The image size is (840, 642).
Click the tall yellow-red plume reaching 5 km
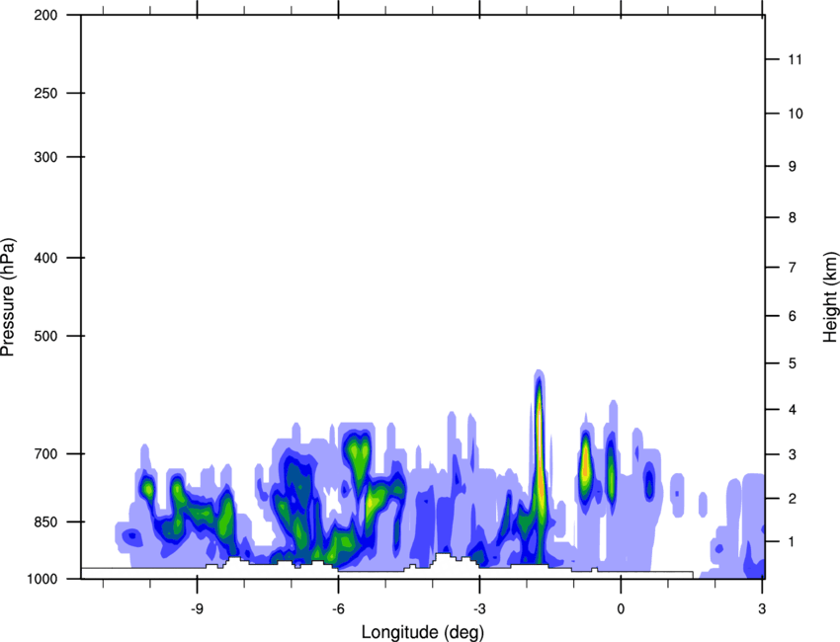pyautogui.click(x=540, y=468)
